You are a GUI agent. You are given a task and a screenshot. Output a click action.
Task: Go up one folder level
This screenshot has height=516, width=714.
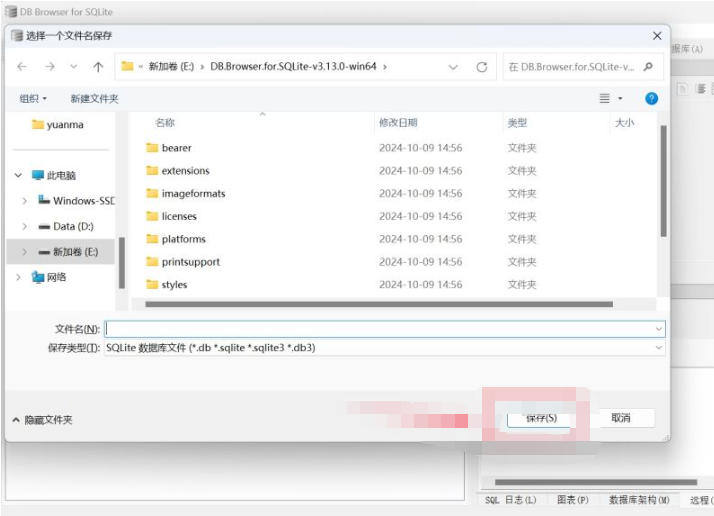point(98,67)
